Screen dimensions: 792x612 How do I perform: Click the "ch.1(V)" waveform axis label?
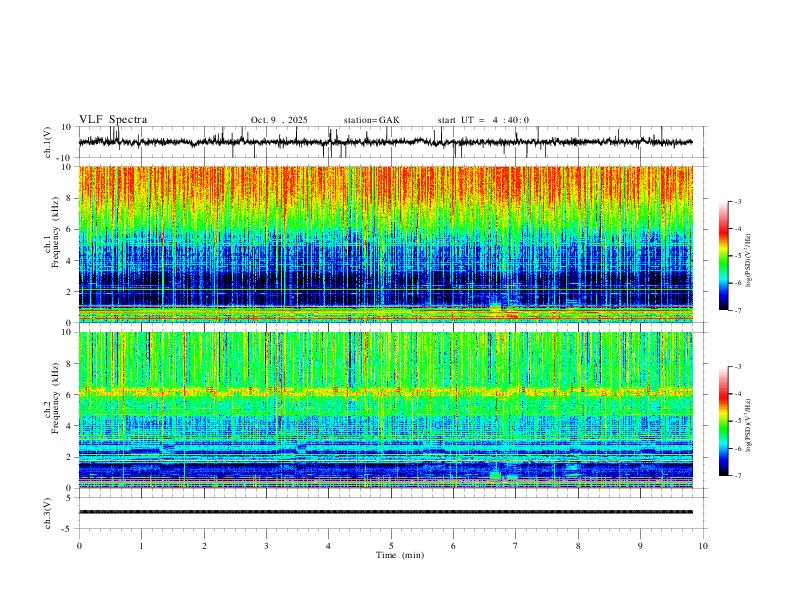pyautogui.click(x=48, y=142)
